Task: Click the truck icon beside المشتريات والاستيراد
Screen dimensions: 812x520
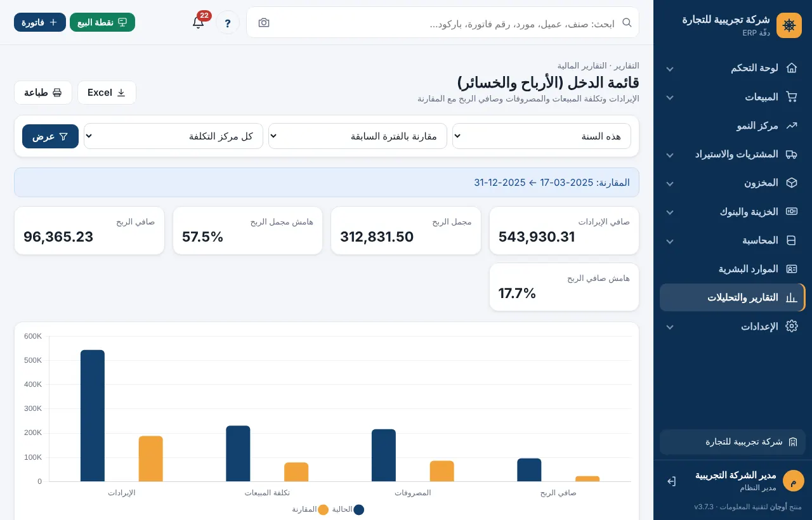Action: [791, 154]
